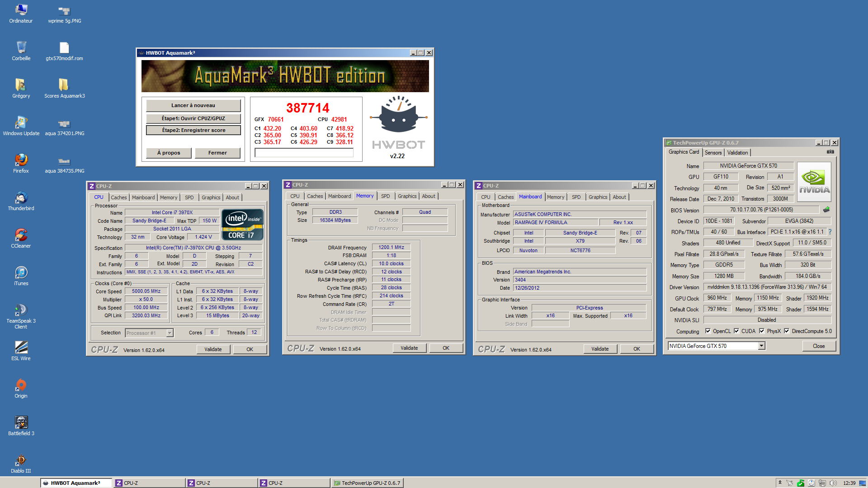
Task: Expand the Processor #1 selection dropdown
Action: pos(170,333)
